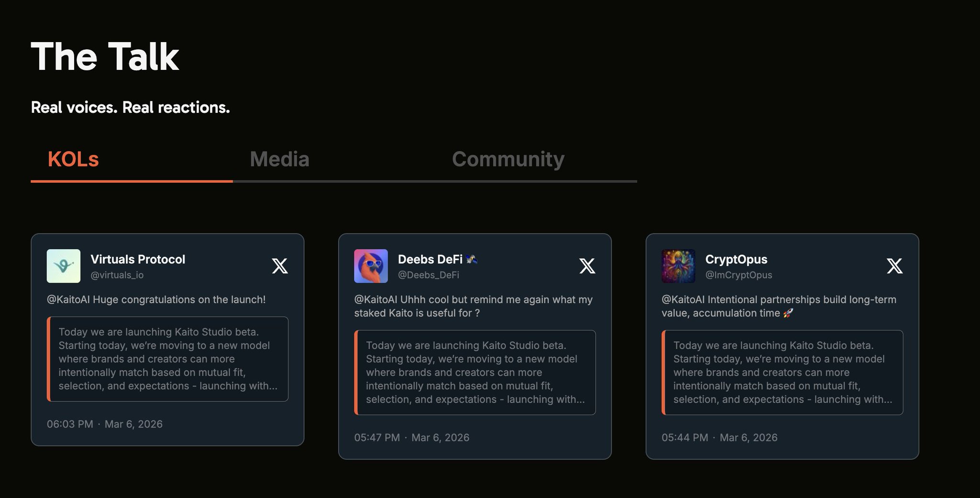980x498 pixels.
Task: Switch to the KOLs tab
Action: 73,159
